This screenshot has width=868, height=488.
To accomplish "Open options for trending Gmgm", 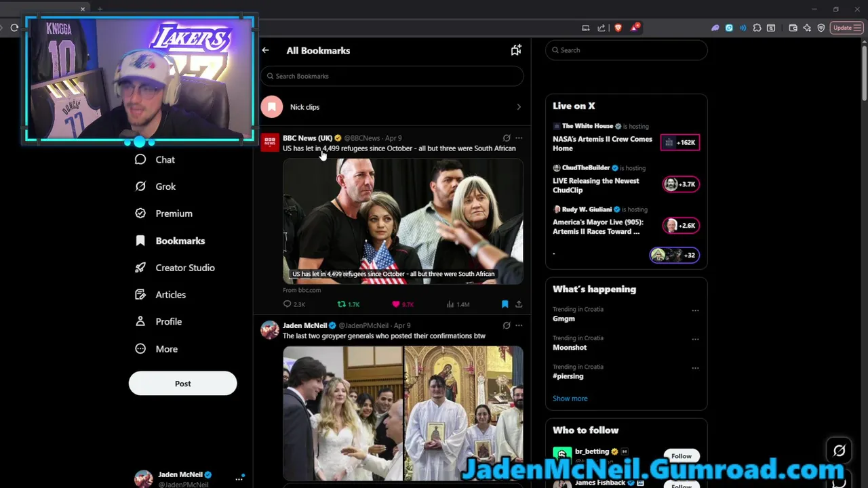I will [695, 310].
